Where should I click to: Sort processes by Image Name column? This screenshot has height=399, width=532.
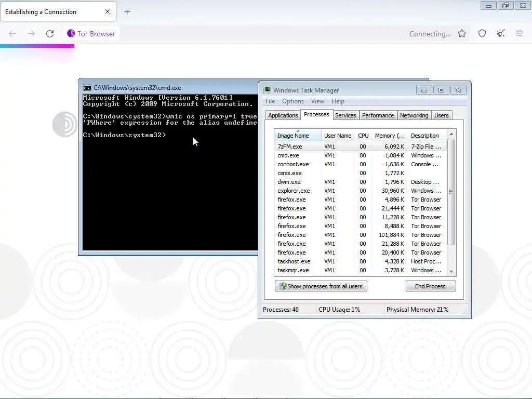click(x=298, y=136)
